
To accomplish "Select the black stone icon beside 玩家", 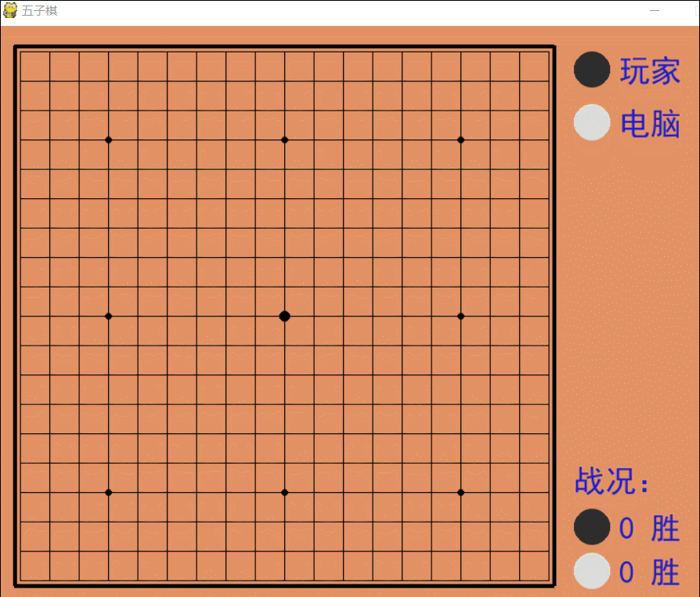I will [x=591, y=70].
